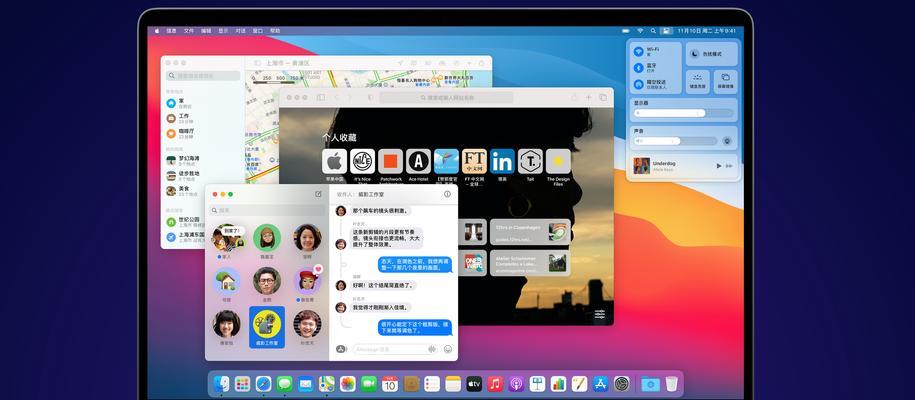Open Calendar in the Dock

pos(390,384)
